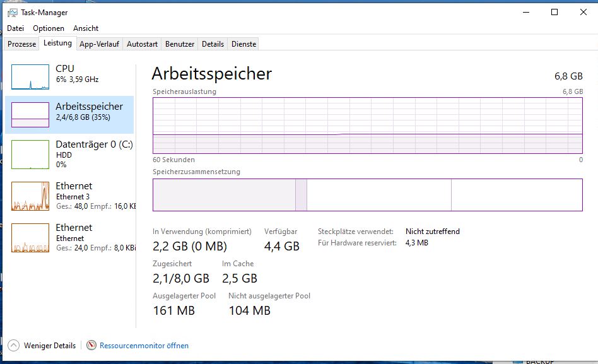Switch to the Dienste tab

244,44
